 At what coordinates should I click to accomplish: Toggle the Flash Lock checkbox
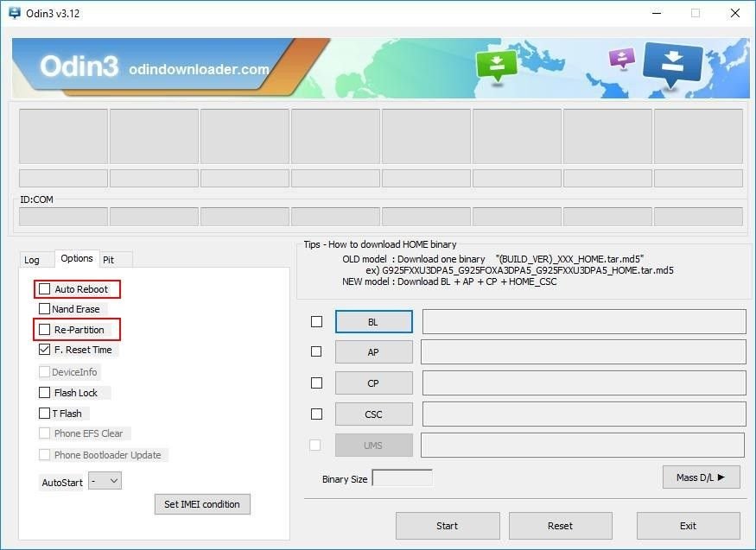click(44, 393)
